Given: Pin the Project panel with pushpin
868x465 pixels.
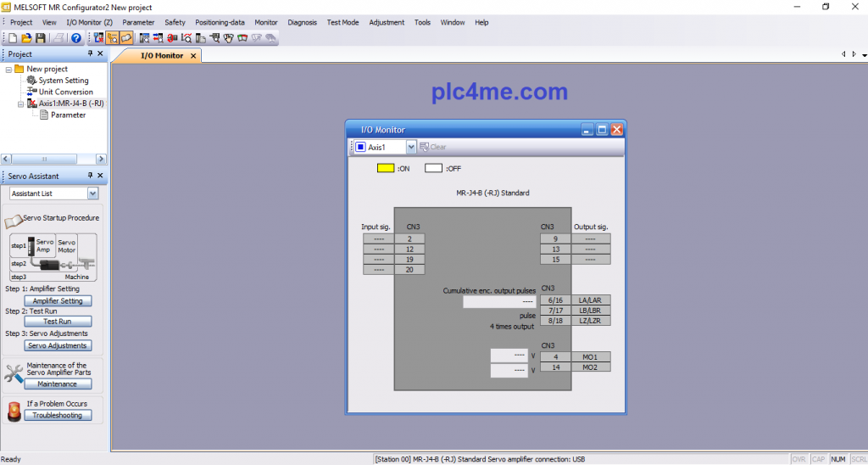Looking at the screenshot, I should pos(91,53).
